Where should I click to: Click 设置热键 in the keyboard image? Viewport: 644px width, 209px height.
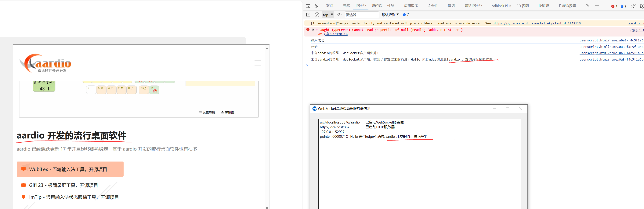207,112
